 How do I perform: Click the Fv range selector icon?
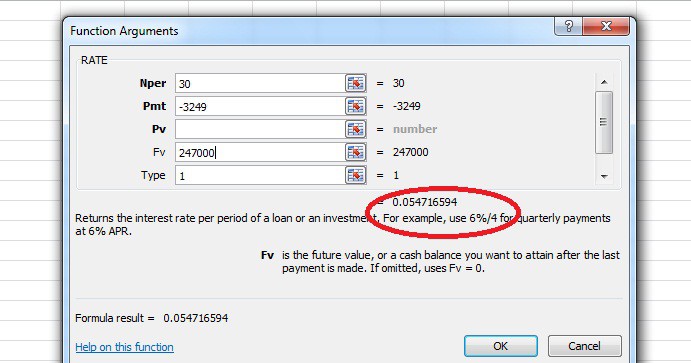(356, 152)
